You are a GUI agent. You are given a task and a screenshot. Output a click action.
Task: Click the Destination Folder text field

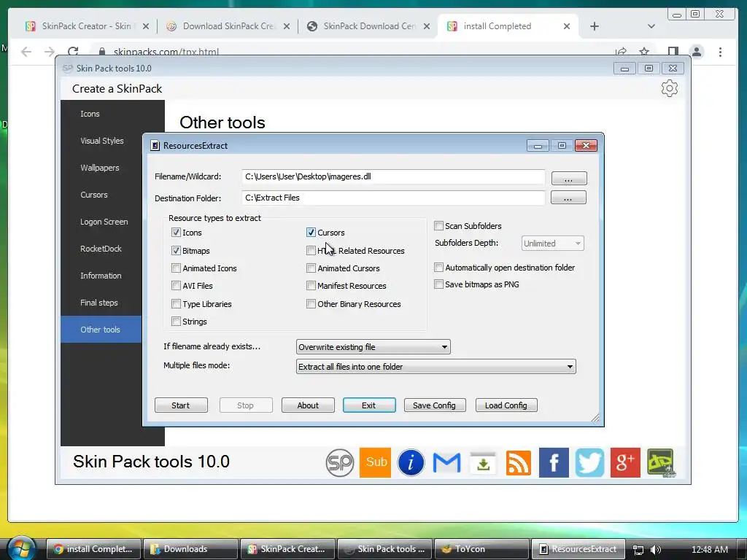[x=393, y=198]
